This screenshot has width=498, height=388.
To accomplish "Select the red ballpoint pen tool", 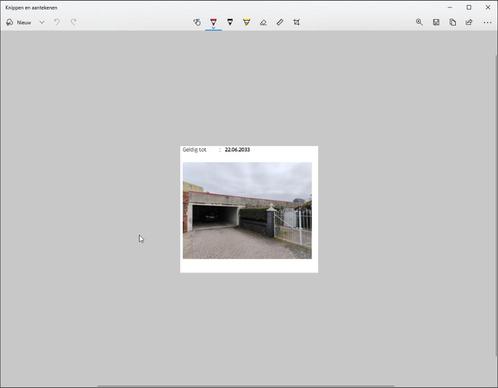I will click(214, 22).
